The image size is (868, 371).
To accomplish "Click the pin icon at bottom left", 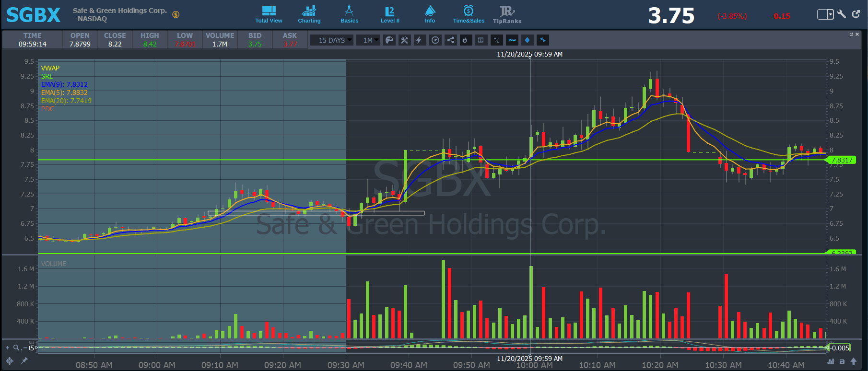I will click(x=24, y=361).
